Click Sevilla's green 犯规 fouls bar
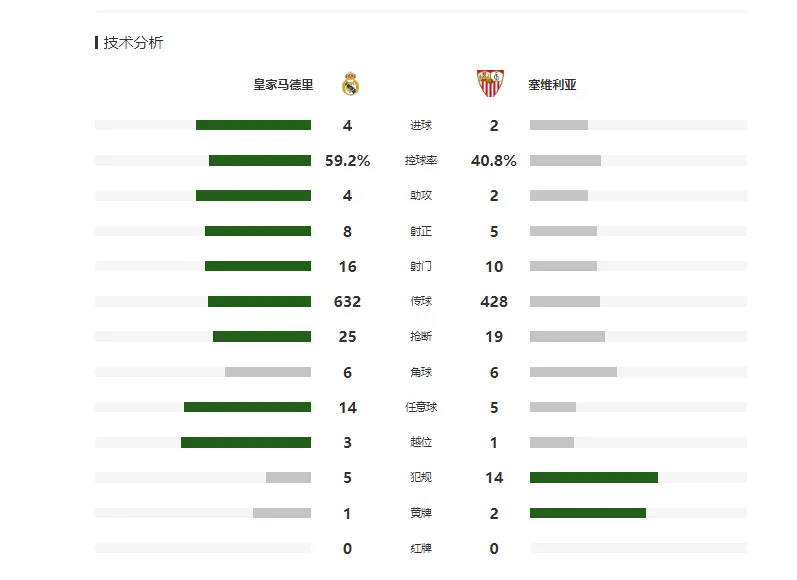This screenshot has height=580, width=797. point(594,477)
